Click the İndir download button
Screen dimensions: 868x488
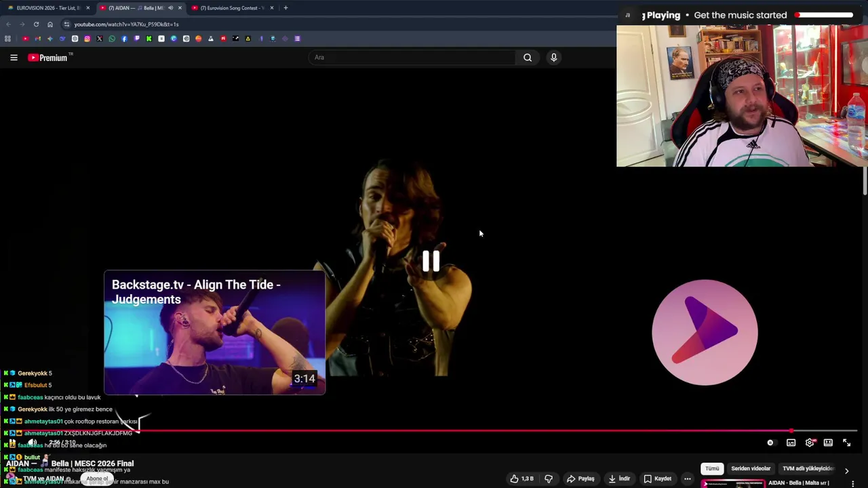[x=619, y=479]
